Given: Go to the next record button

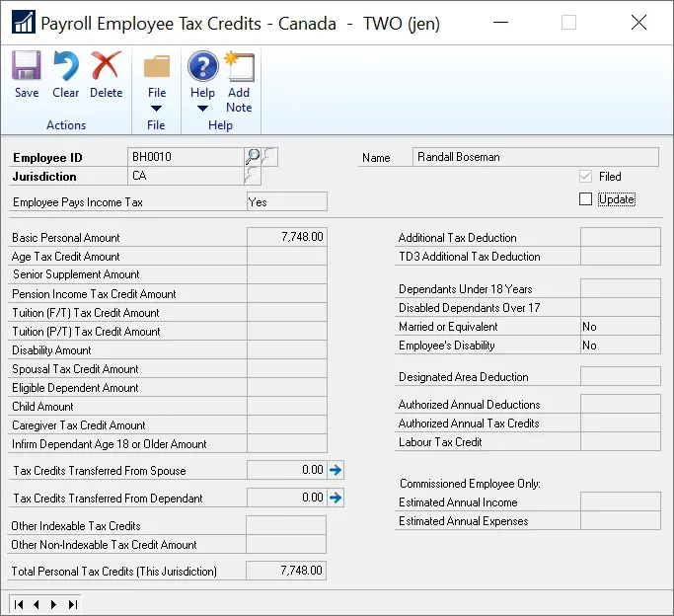Looking at the screenshot, I should pos(53,603).
